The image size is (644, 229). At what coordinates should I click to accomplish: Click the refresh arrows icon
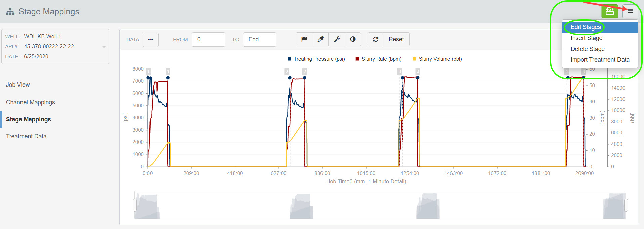pyautogui.click(x=376, y=39)
